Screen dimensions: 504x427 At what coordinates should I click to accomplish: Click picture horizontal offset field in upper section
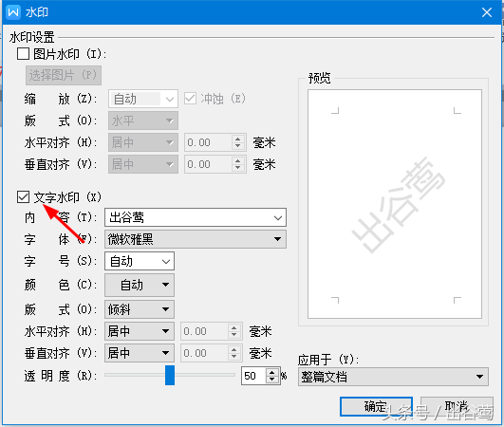click(208, 142)
